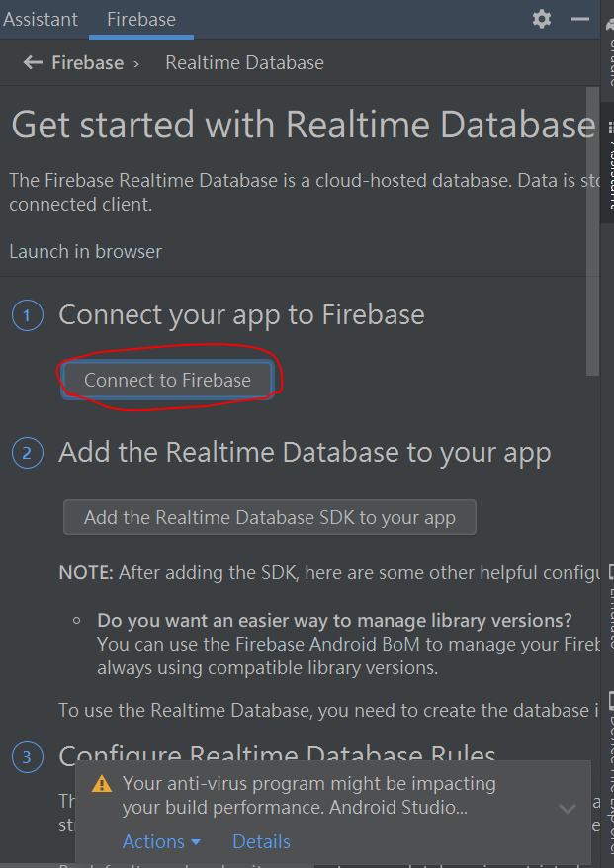Screen dimensions: 614x868
Task: Click the yellow warning icon in notification
Action: (x=102, y=784)
